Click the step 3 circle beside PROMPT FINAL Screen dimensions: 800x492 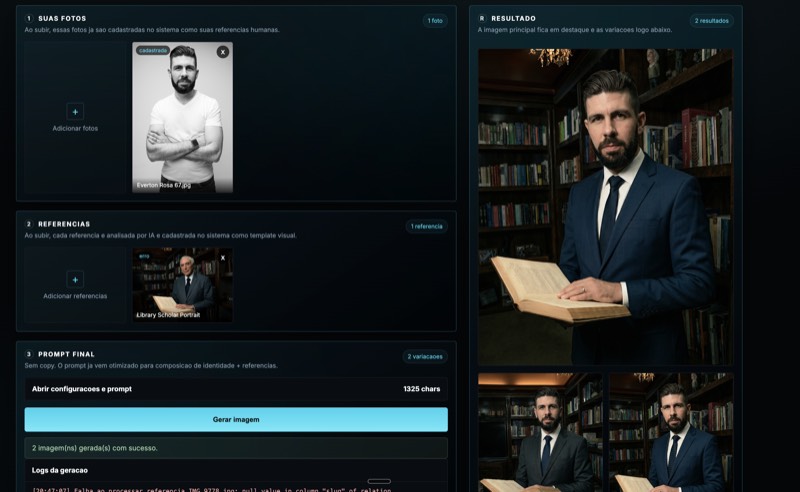point(29,354)
